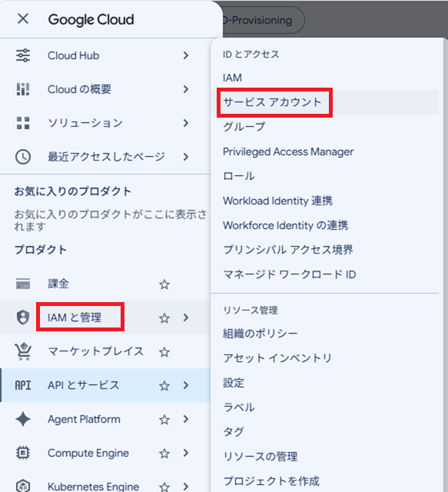Go to 組織のポリシー under リソース管理

(x=260, y=333)
